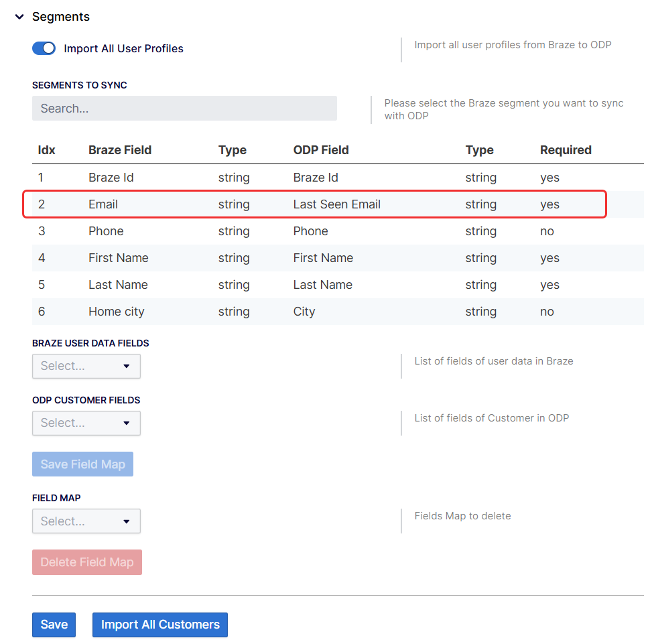The height and width of the screenshot is (644, 652).
Task: Click the Save Field Map button
Action: [82, 464]
